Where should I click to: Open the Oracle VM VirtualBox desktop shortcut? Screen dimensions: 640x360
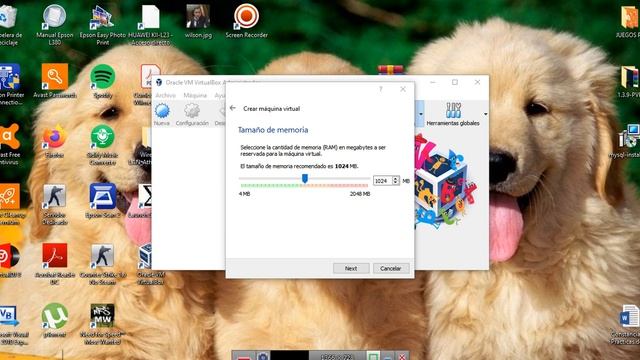coord(151,264)
